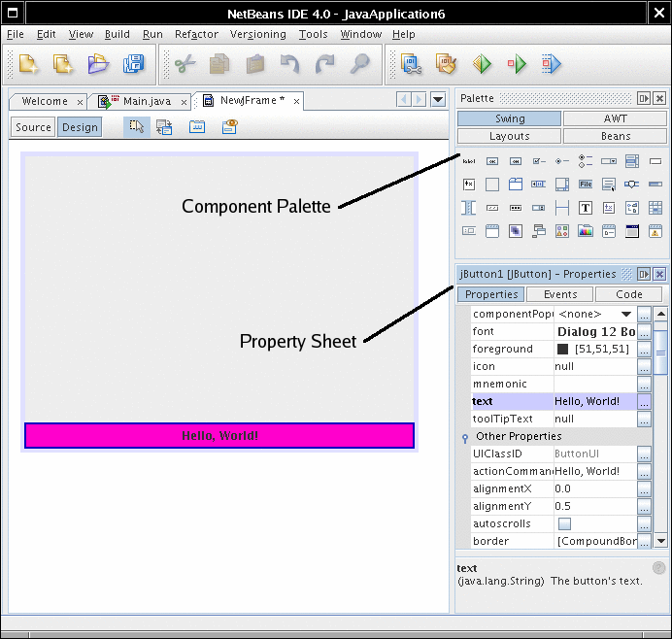This screenshot has height=639, width=672.
Task: Toggle the autoscrolls checkbox
Action: pos(564,523)
